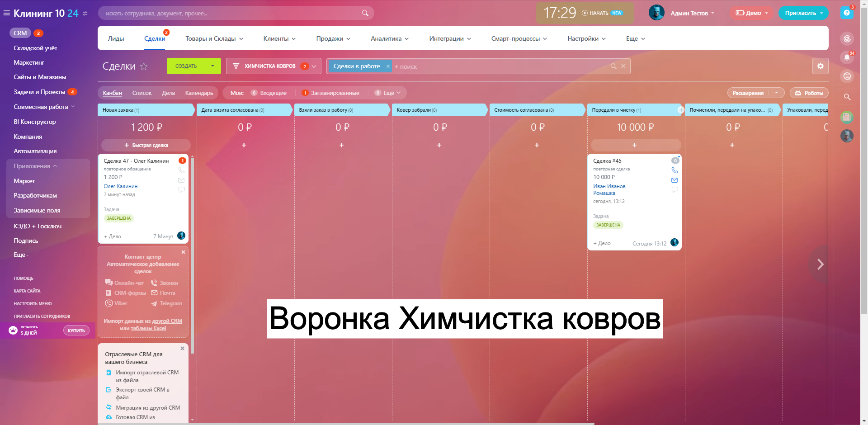
Task: Click phone icon on Сделка #45 card
Action: click(675, 170)
